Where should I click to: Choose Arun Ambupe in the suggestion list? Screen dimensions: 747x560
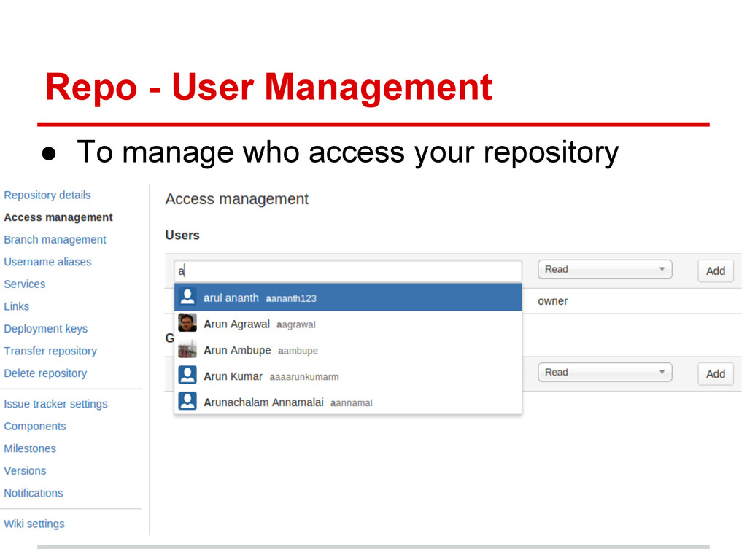(348, 350)
